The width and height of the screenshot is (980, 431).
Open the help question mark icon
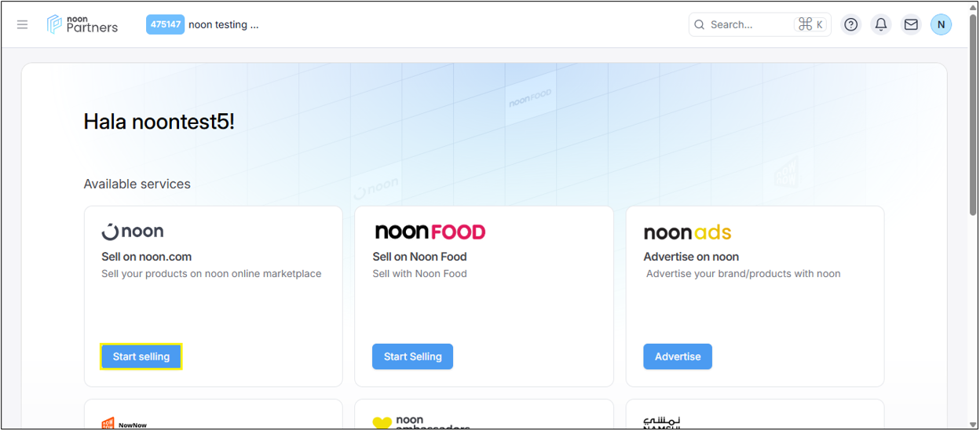[850, 24]
